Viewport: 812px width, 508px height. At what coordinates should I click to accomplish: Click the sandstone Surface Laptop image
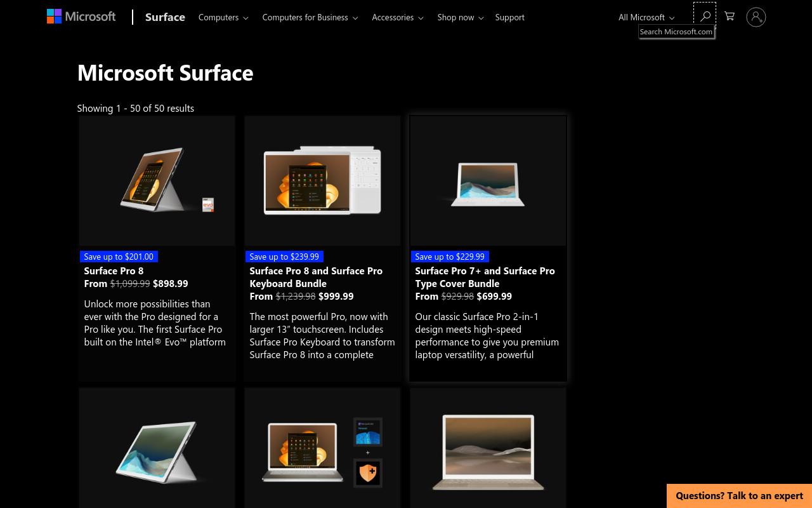tap(488, 448)
